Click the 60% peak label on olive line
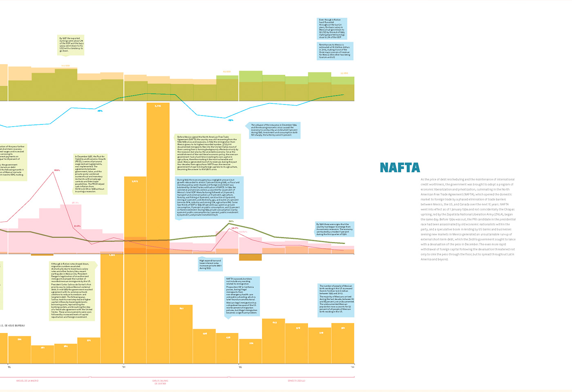 [x=231, y=221]
